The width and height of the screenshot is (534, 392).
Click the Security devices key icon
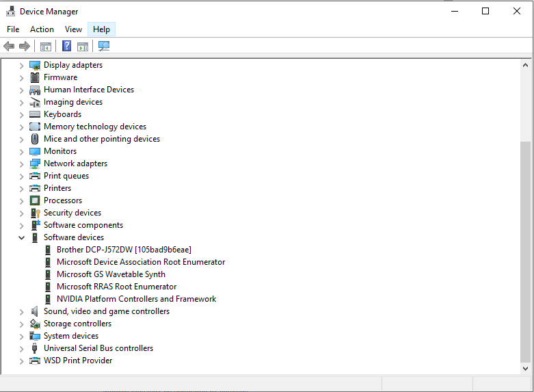[36, 213]
